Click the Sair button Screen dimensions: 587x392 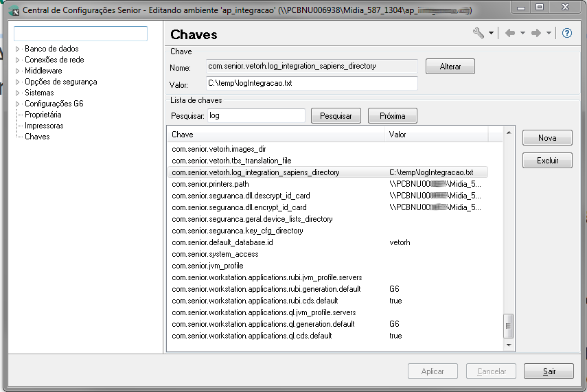click(x=549, y=371)
